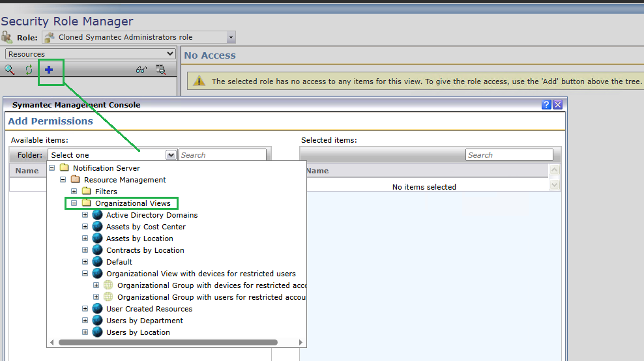
Task: Collapse the Organizational Views node
Action: pyautogui.click(x=74, y=203)
